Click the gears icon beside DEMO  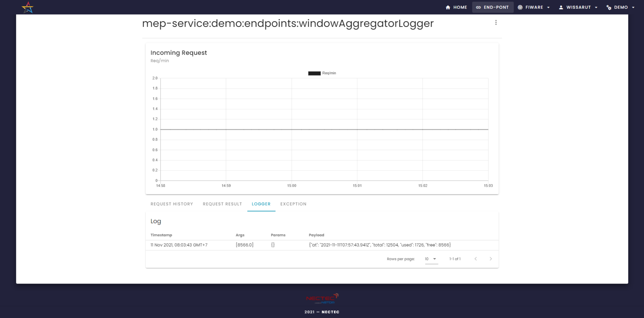(609, 7)
